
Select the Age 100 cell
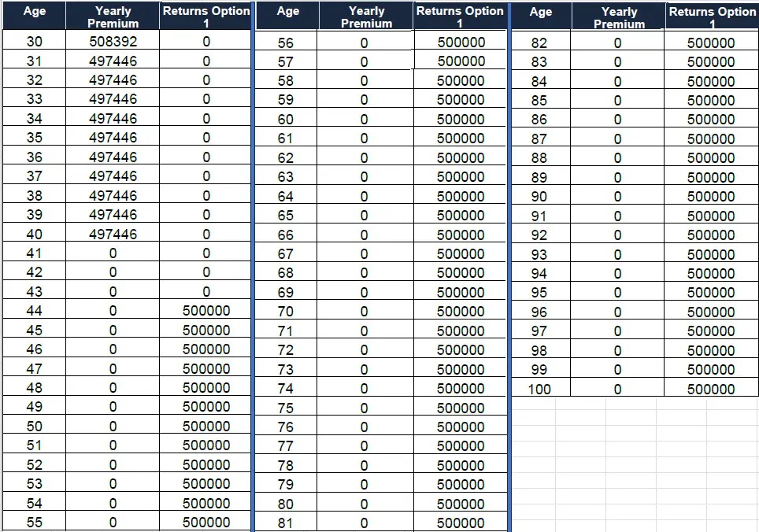pos(539,389)
